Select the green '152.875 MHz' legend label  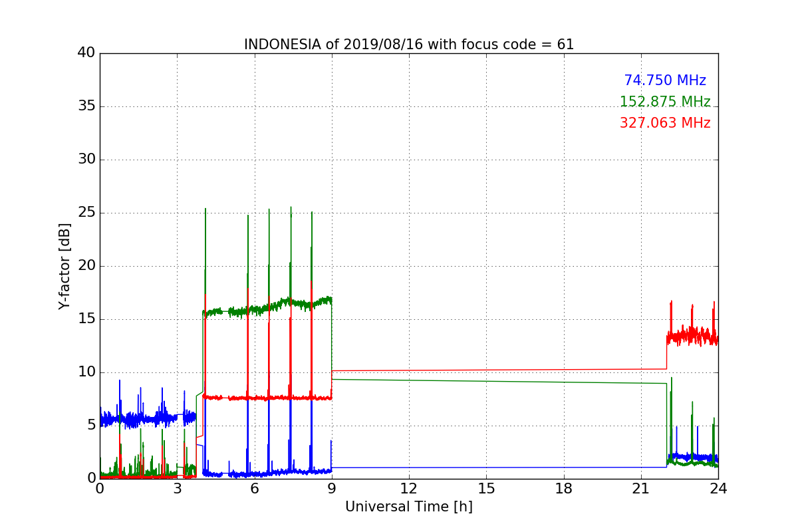[x=665, y=102]
